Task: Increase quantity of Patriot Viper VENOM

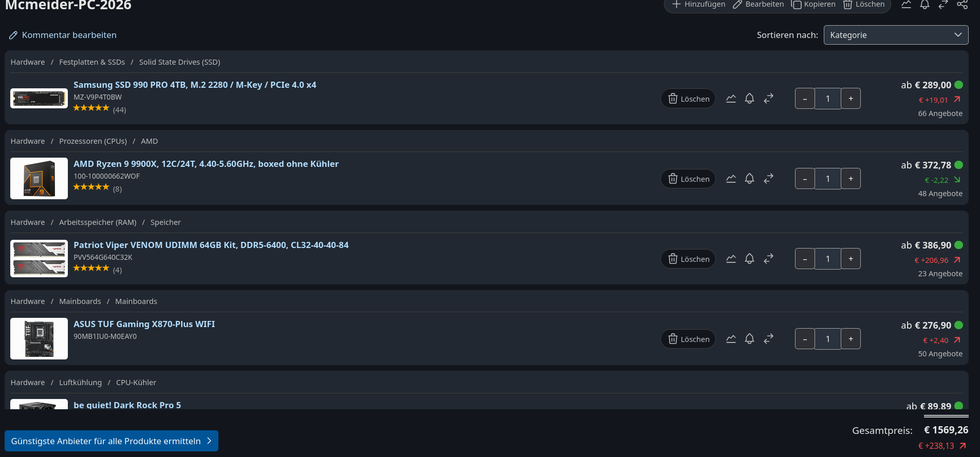Action: coord(850,259)
